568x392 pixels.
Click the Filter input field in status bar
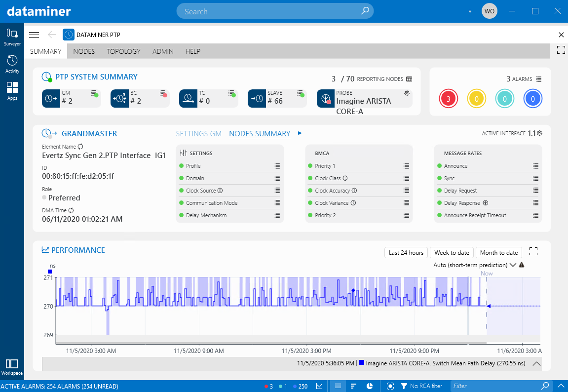(493, 386)
